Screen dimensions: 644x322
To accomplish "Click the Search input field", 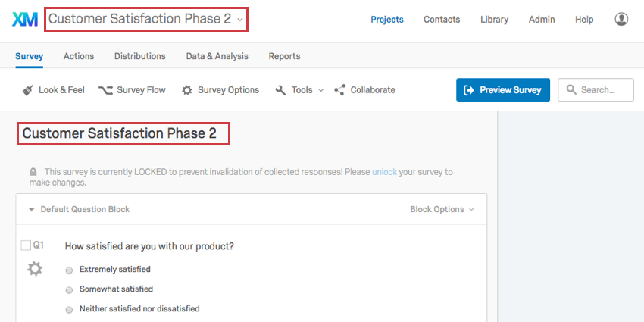I will [596, 90].
